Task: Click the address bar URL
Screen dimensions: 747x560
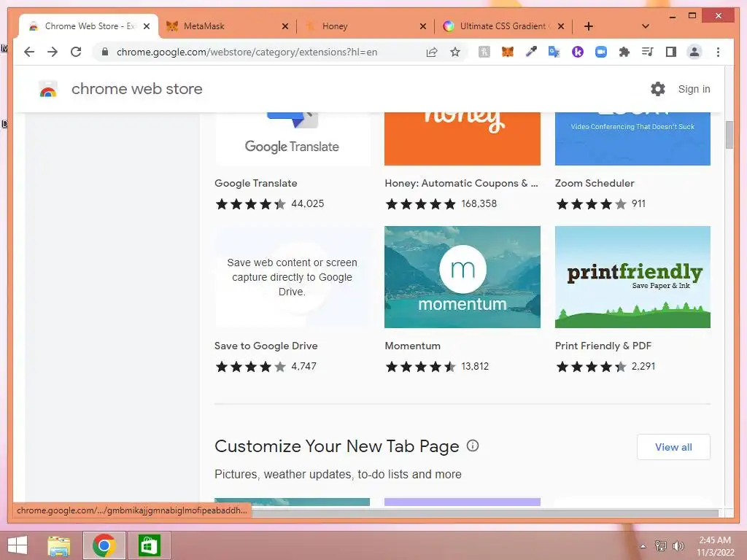Action: point(247,52)
